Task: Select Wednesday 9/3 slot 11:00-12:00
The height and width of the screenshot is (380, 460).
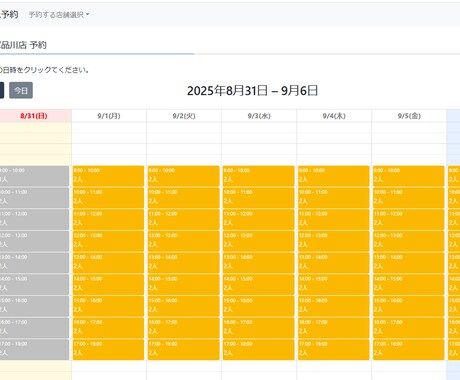Action: [259, 219]
